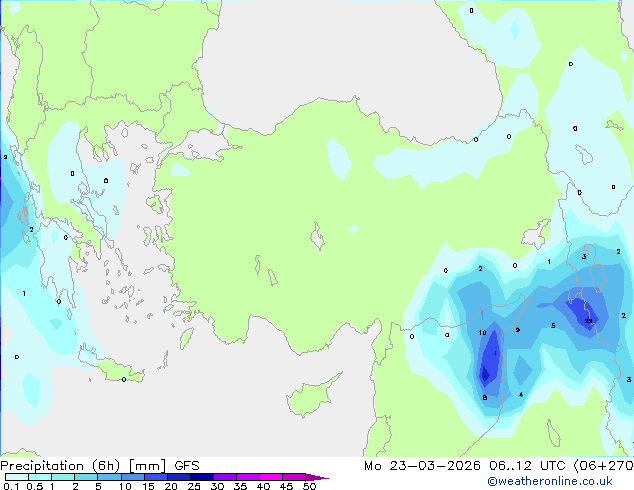Click the 0.5–1 mm legend color swatch

(40, 477)
